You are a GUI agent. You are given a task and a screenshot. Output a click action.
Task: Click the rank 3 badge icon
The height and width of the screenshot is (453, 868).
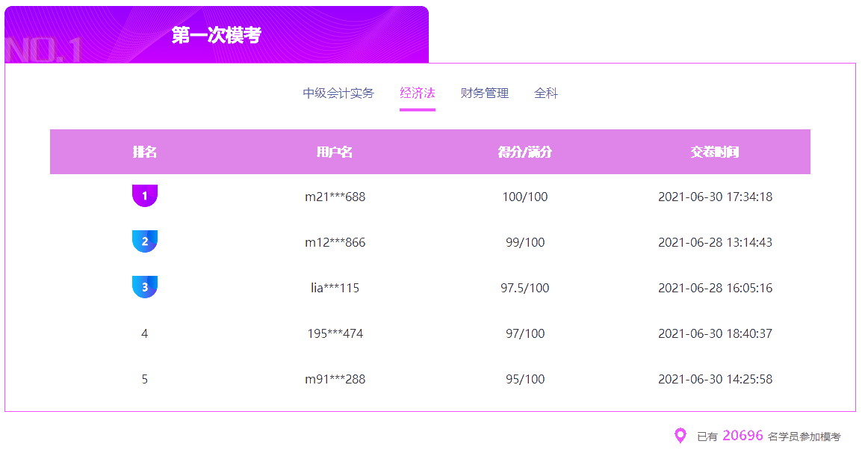click(x=145, y=287)
